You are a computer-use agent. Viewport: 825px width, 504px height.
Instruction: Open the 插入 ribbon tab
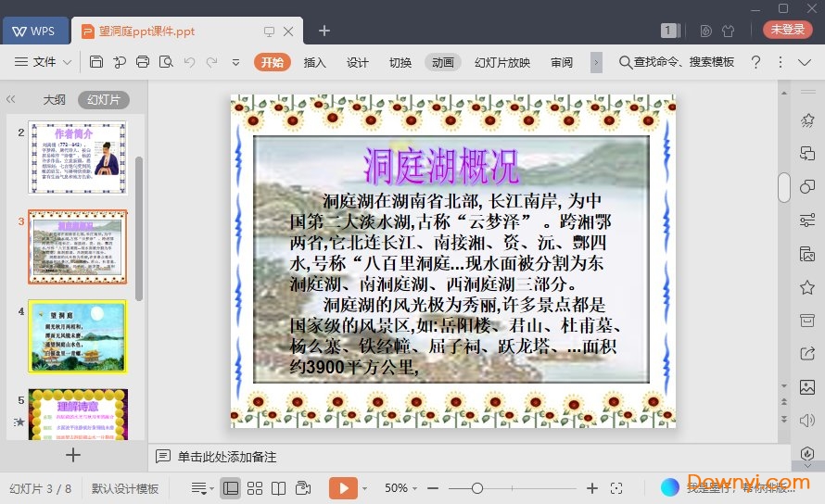(315, 62)
